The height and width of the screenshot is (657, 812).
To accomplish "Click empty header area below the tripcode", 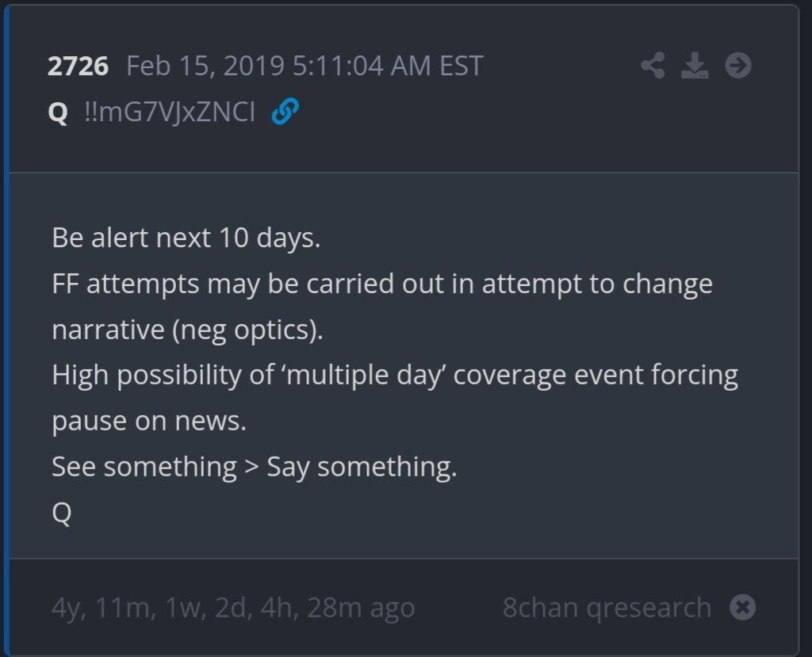I will click(404, 150).
